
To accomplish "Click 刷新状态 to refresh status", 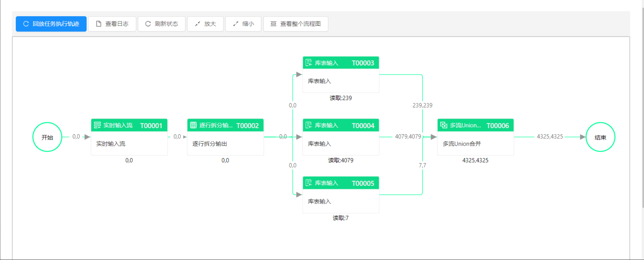I will click(x=161, y=24).
